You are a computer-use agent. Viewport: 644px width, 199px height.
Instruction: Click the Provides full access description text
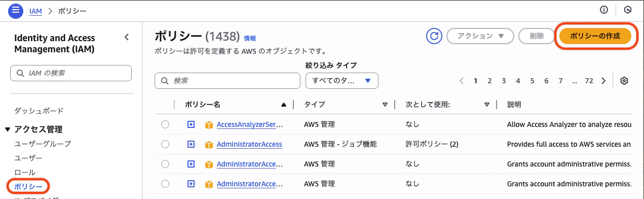tap(569, 145)
